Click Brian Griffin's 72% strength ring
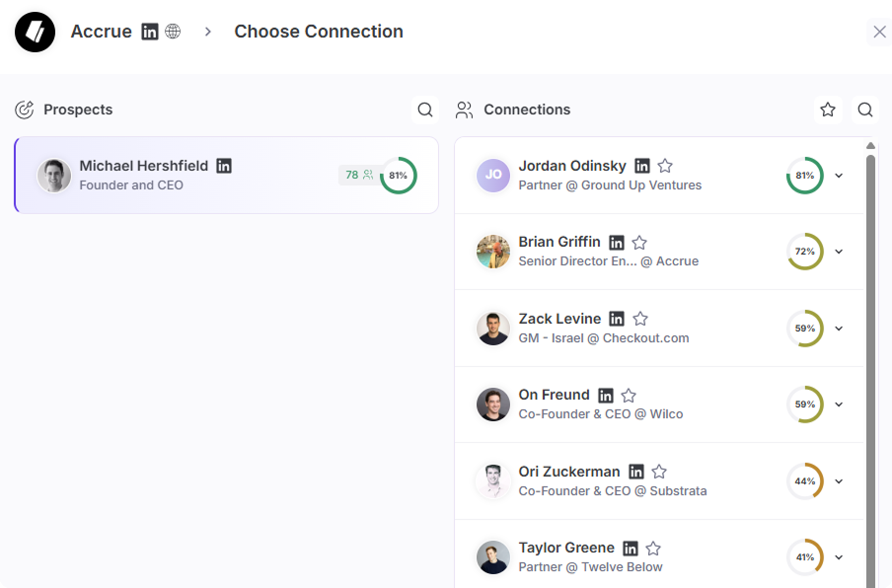 point(805,252)
